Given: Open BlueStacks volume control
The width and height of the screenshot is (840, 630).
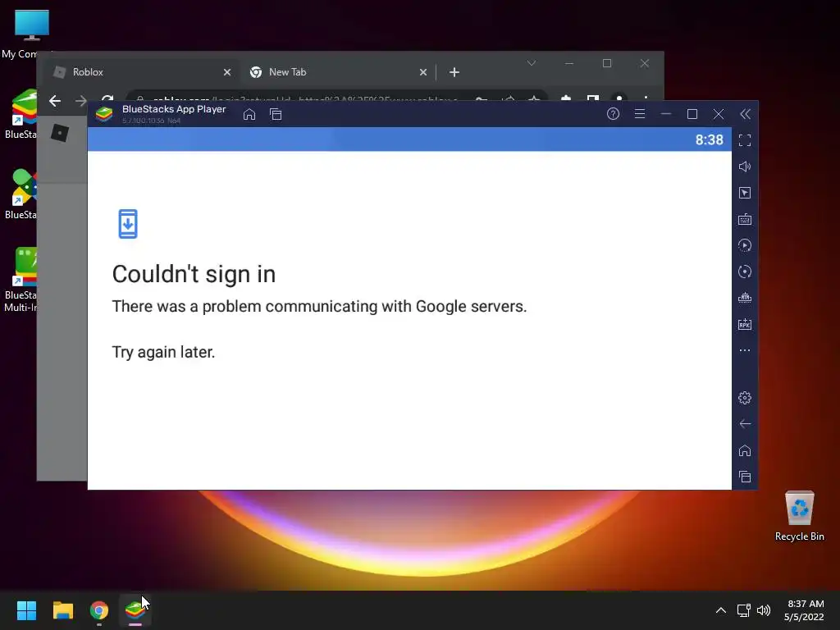Looking at the screenshot, I should tap(745, 167).
